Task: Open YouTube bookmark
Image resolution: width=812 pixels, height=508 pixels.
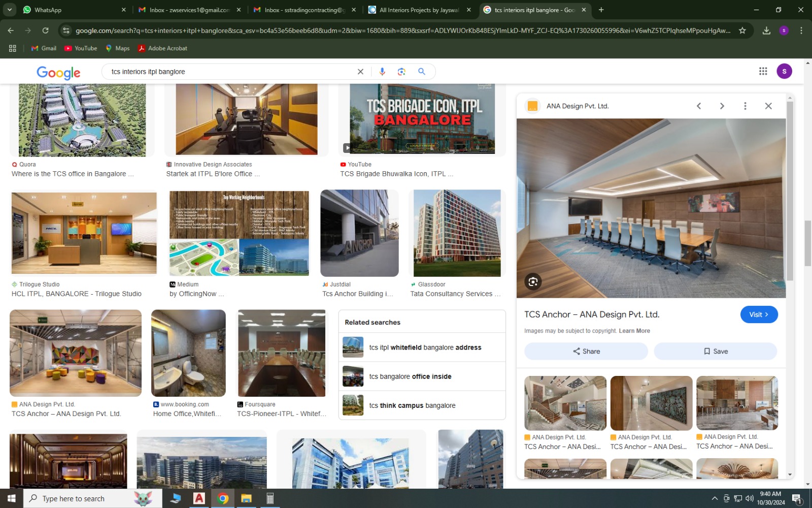Action: pyautogui.click(x=81, y=48)
